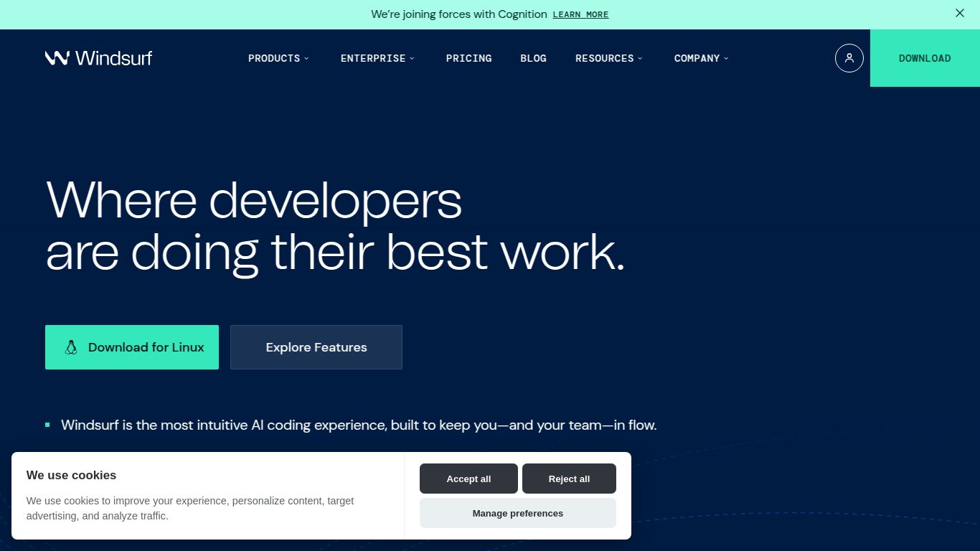
Task: Click the Windsurf wordmark text
Action: 113,58
